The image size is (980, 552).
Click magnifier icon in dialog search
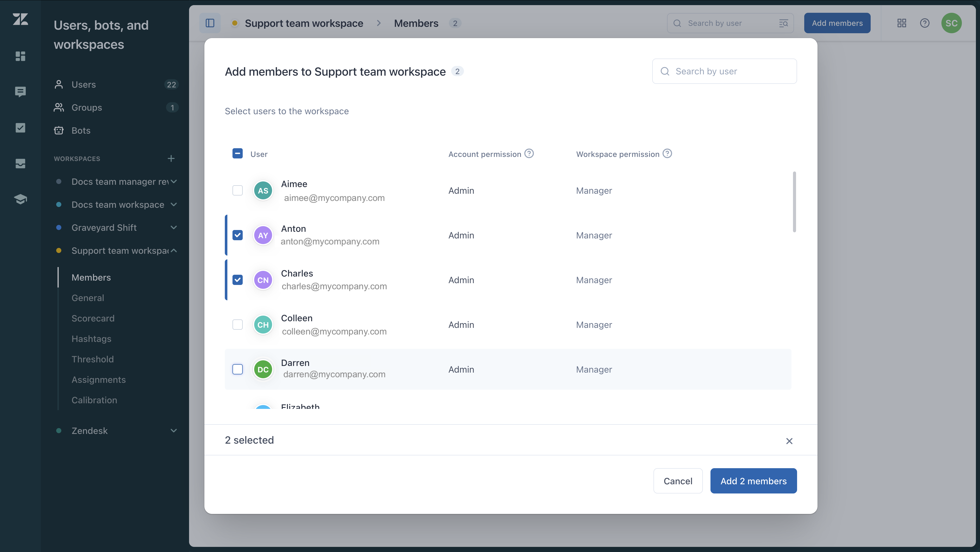tap(665, 71)
